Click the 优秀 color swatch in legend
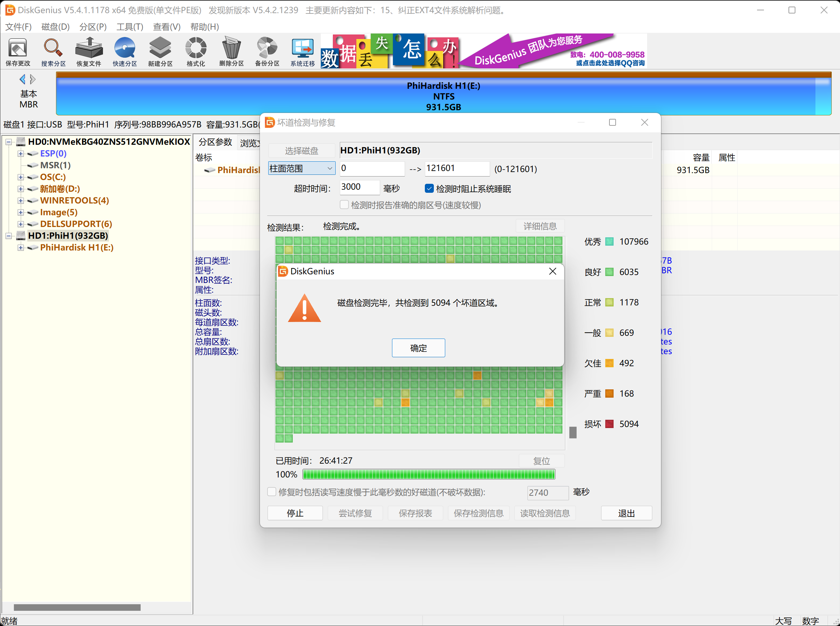 pyautogui.click(x=609, y=241)
